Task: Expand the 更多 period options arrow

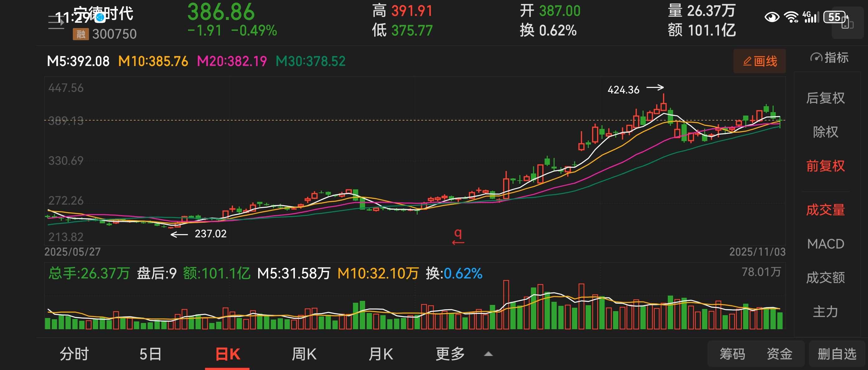Action: [x=488, y=354]
